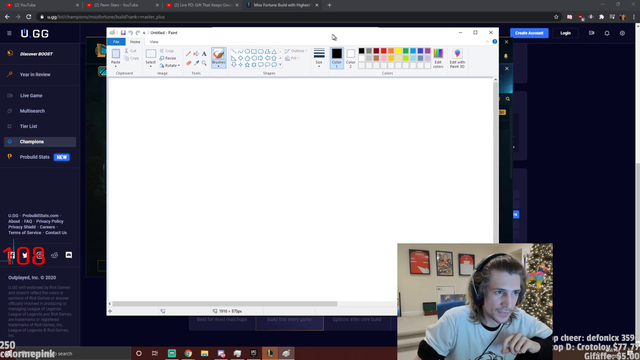Click Create Account on U.GG
Image resolution: width=640 pixels, height=360 pixels.
pyautogui.click(x=529, y=33)
